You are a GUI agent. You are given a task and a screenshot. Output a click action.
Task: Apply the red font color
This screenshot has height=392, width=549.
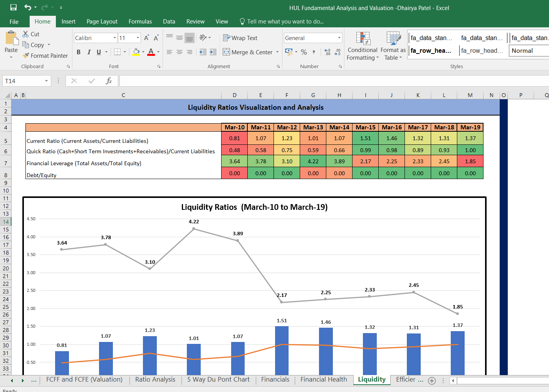[x=151, y=52]
